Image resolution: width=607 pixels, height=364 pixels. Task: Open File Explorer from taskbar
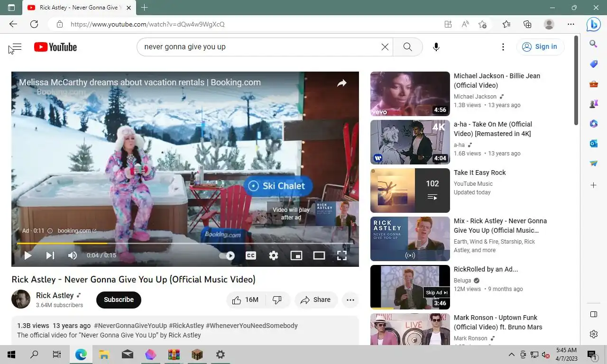click(104, 355)
